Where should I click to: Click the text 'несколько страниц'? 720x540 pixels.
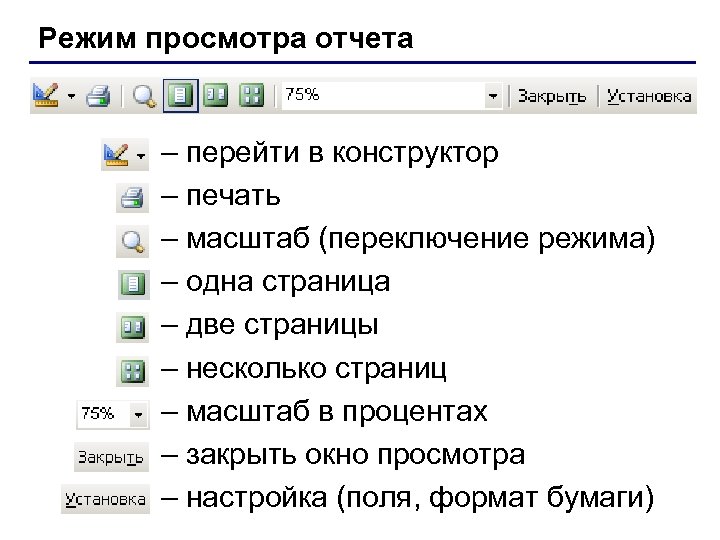click(316, 369)
